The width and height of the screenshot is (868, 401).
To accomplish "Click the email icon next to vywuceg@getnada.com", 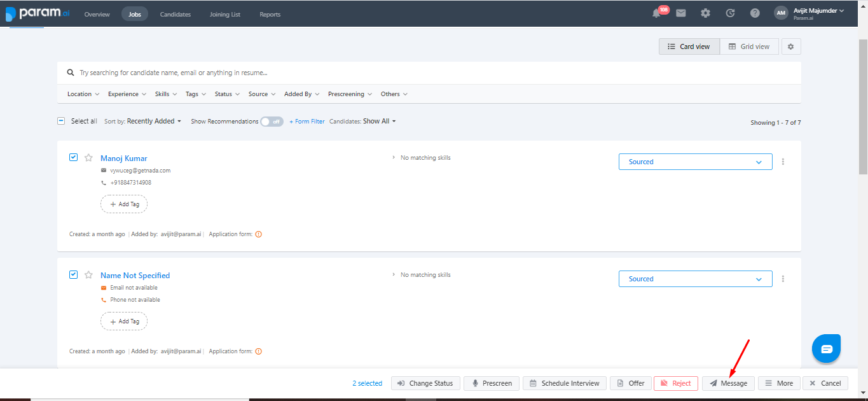I will (x=104, y=171).
